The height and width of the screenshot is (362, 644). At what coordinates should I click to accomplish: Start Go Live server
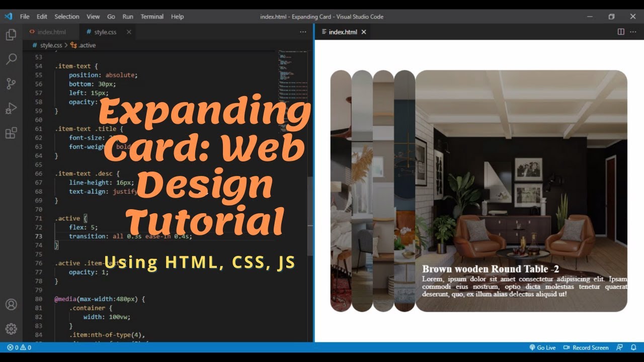[x=542, y=347]
